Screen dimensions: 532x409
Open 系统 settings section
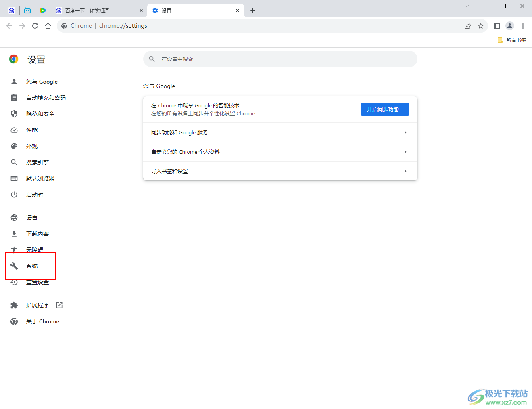click(x=32, y=266)
